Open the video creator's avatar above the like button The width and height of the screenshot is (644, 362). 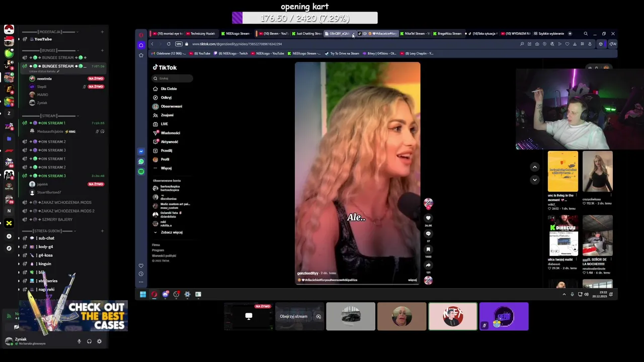[x=428, y=203]
